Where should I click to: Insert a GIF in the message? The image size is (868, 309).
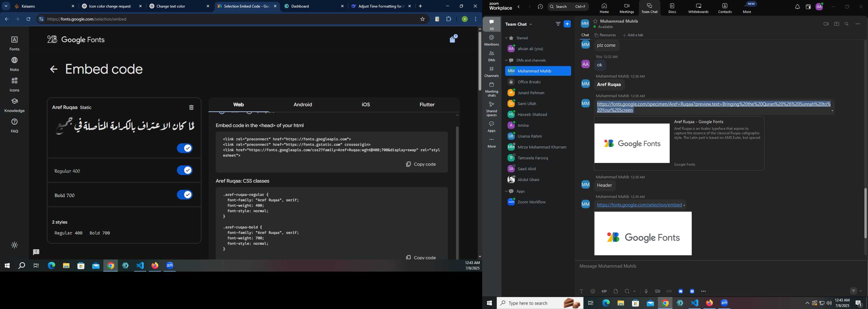pyautogui.click(x=604, y=291)
